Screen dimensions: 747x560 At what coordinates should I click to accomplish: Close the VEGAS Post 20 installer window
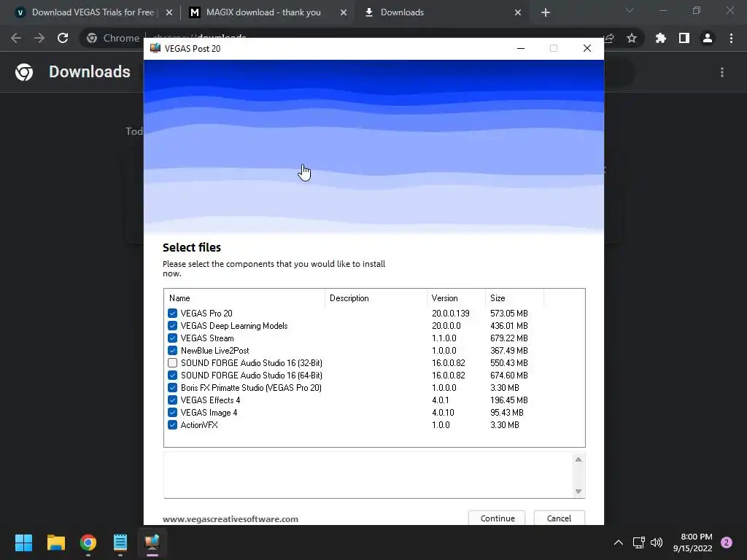point(587,48)
